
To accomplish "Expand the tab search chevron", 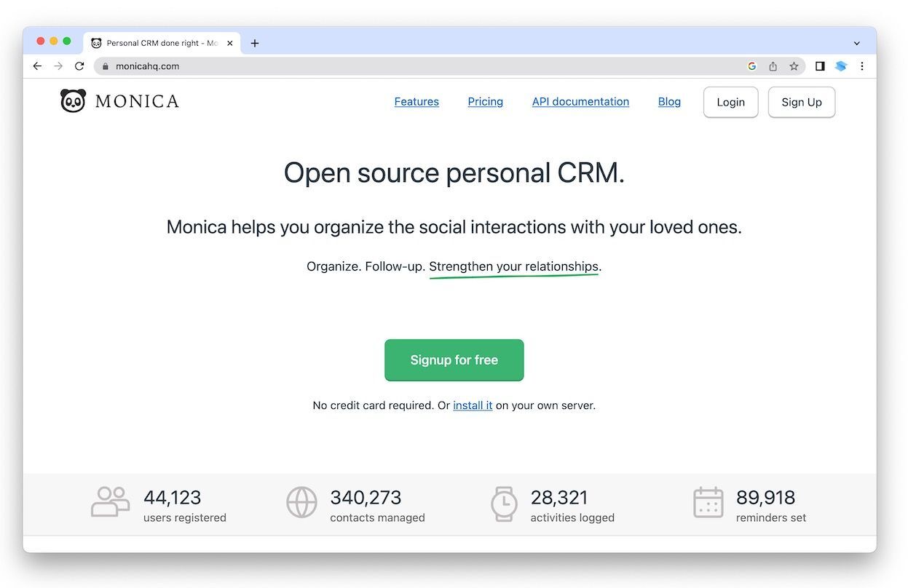I will (x=856, y=43).
